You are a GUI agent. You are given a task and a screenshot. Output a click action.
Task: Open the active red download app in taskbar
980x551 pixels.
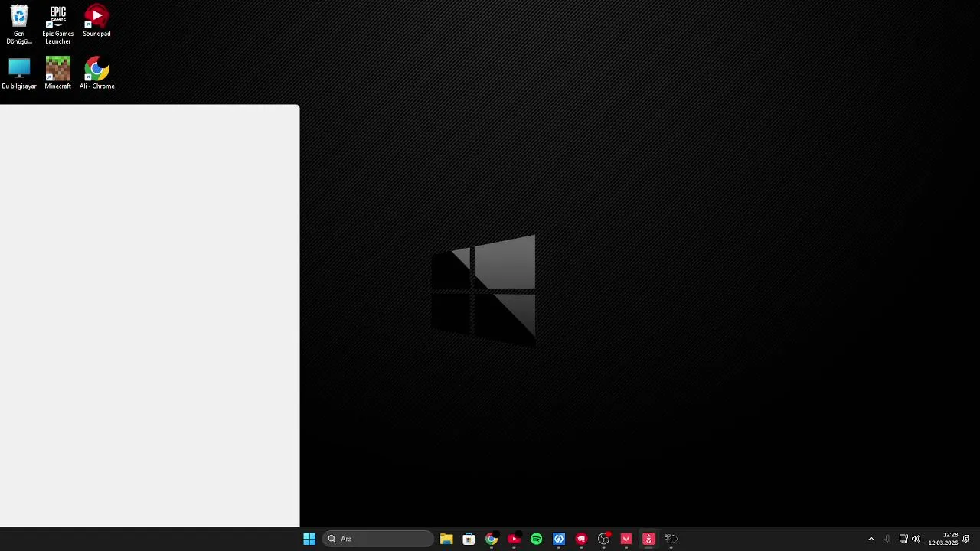(648, 539)
